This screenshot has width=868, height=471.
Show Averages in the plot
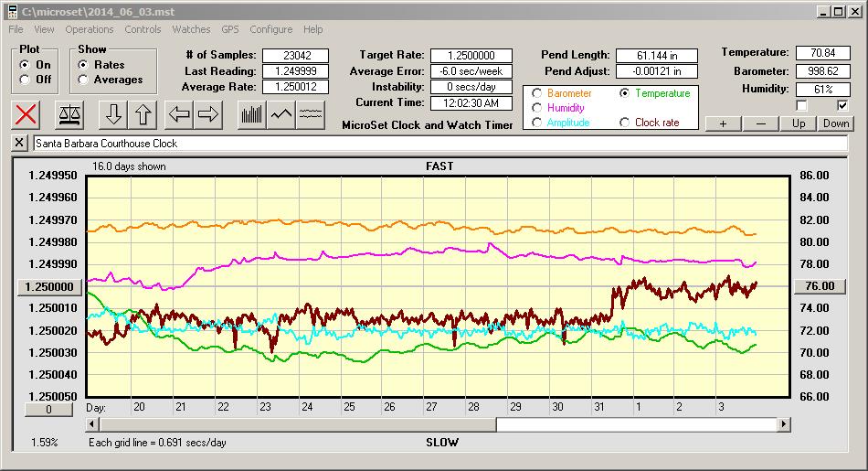coord(83,80)
